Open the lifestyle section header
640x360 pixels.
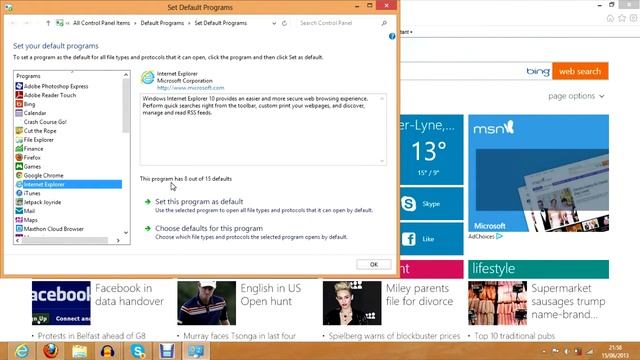[538, 269]
